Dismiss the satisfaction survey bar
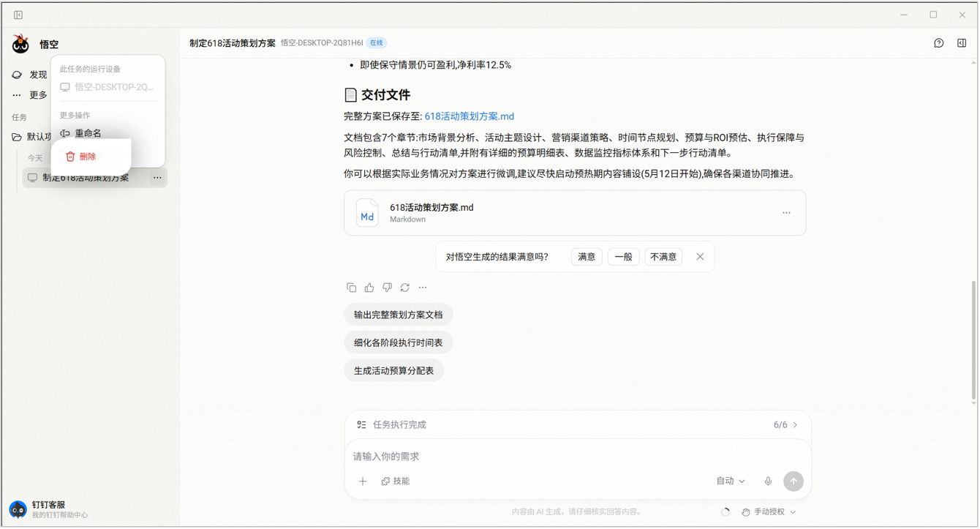This screenshot has width=980, height=529. point(700,257)
